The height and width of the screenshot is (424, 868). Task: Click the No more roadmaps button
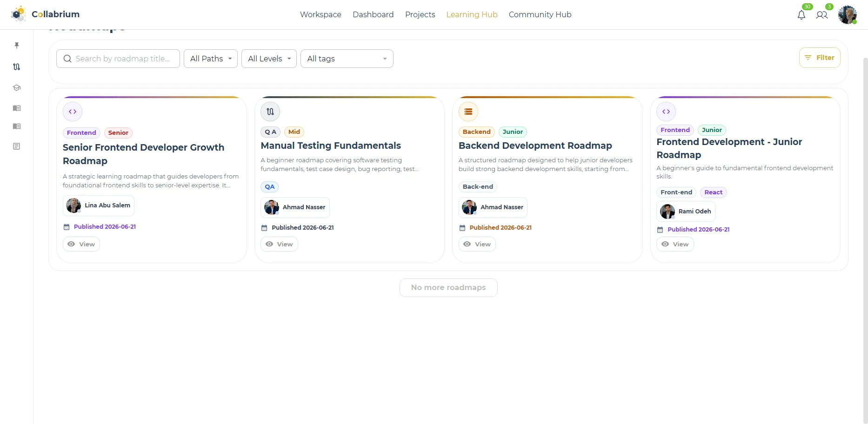click(x=448, y=288)
